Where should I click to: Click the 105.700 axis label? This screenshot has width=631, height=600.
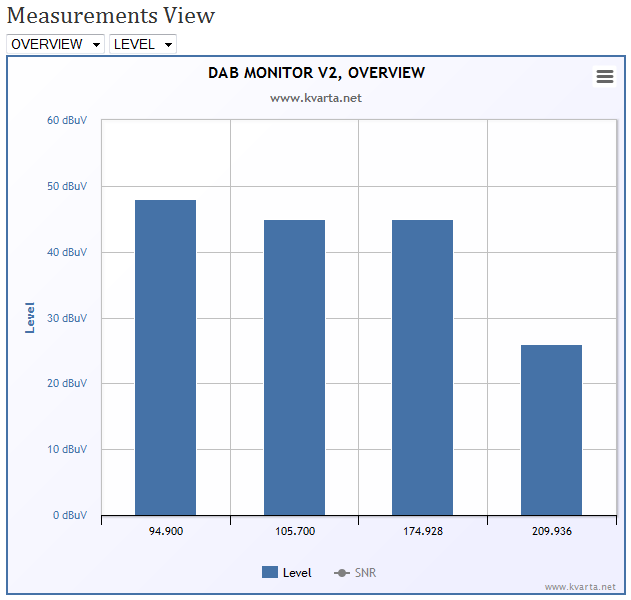tap(295, 531)
